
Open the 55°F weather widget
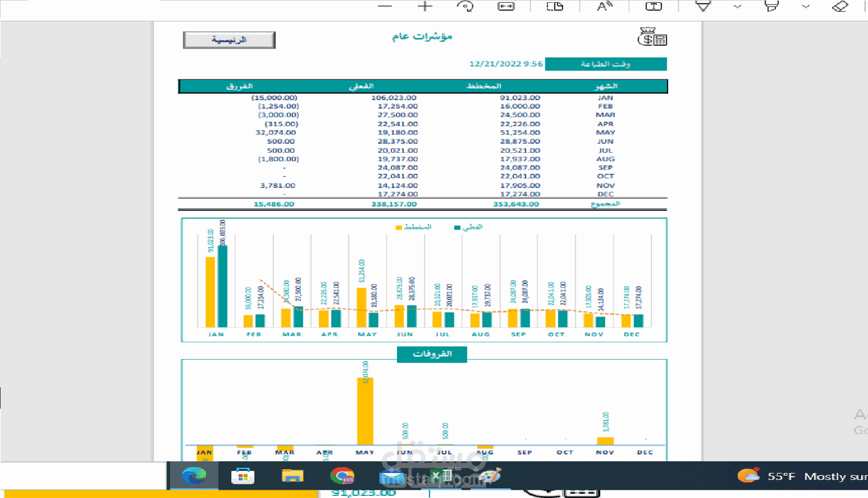click(x=802, y=477)
